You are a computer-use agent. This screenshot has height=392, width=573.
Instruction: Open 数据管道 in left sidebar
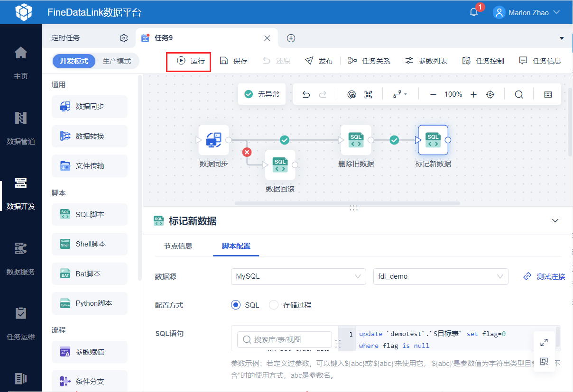point(21,128)
